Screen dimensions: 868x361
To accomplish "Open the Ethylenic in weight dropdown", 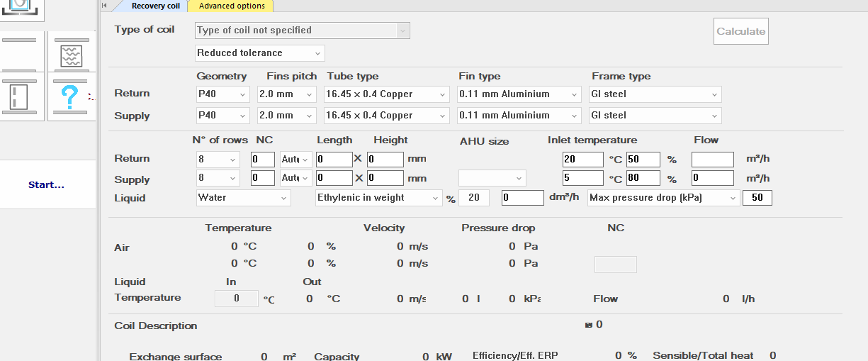I will (379, 198).
